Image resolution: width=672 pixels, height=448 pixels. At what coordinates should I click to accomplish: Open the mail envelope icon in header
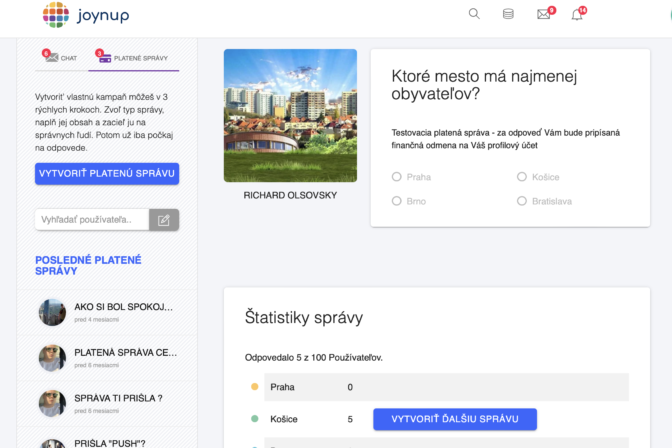pyautogui.click(x=543, y=15)
